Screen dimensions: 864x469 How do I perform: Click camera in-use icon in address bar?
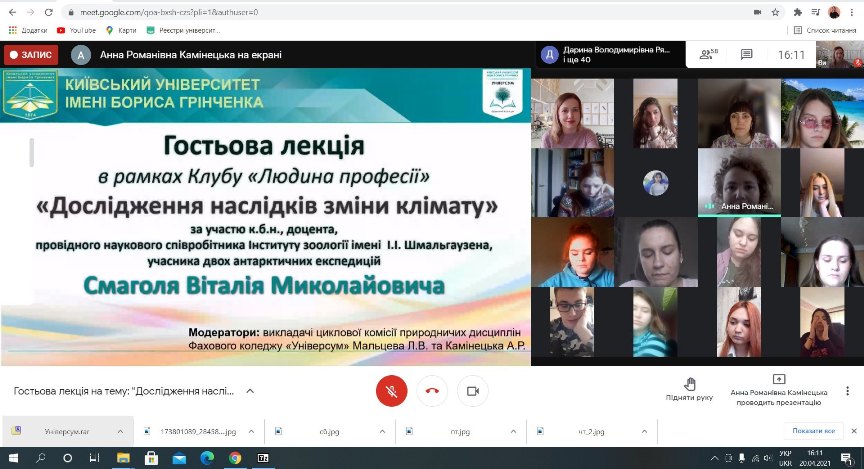tap(758, 12)
